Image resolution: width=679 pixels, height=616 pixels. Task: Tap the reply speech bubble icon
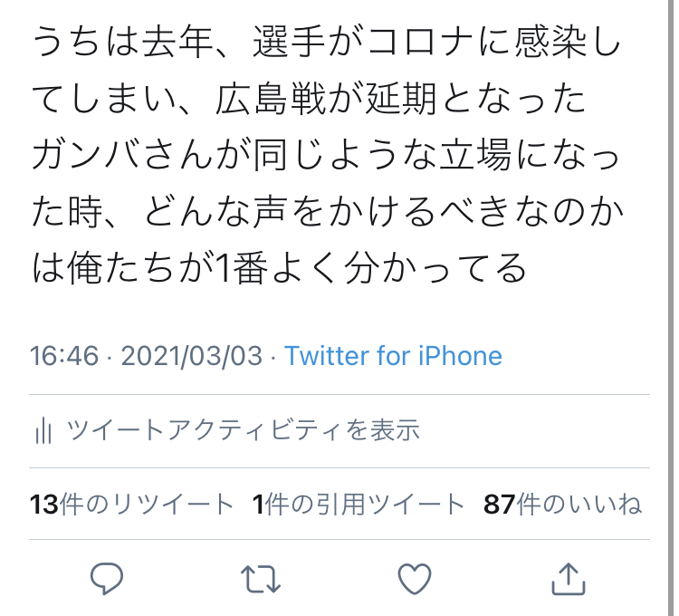pos(107,577)
